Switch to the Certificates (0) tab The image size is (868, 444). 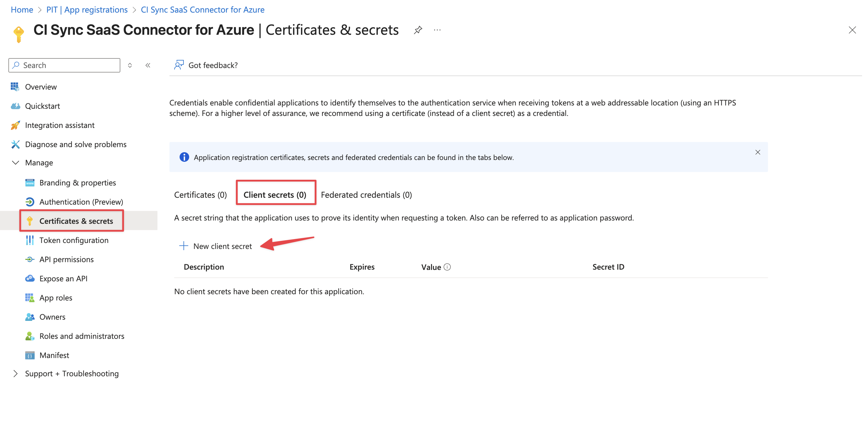(x=201, y=195)
